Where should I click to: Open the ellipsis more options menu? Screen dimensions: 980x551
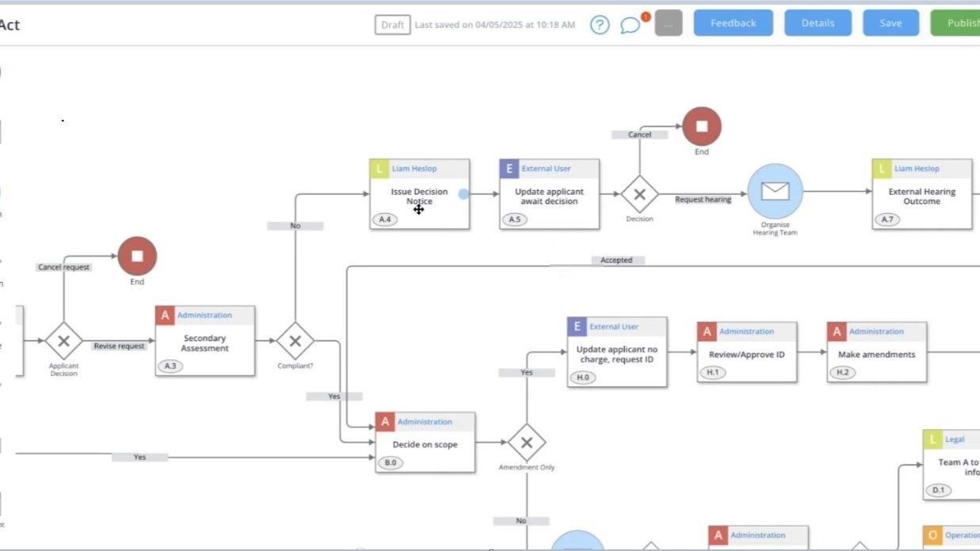[668, 23]
